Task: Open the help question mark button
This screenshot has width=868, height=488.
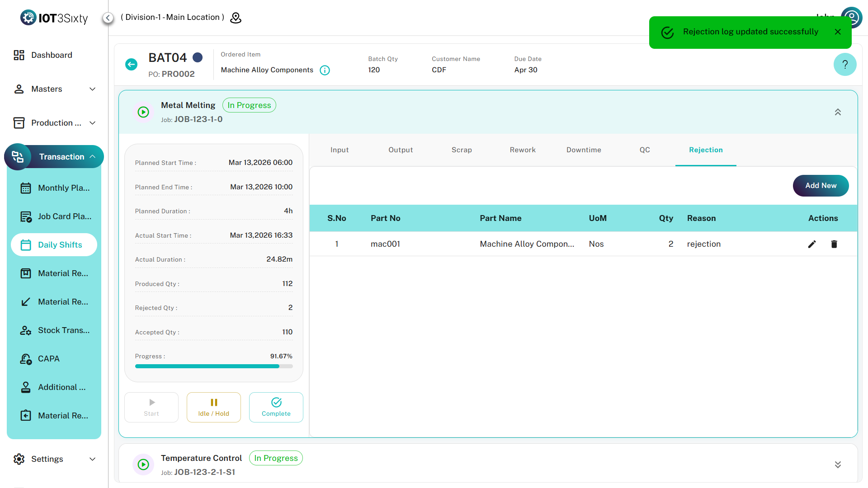Action: (x=844, y=65)
